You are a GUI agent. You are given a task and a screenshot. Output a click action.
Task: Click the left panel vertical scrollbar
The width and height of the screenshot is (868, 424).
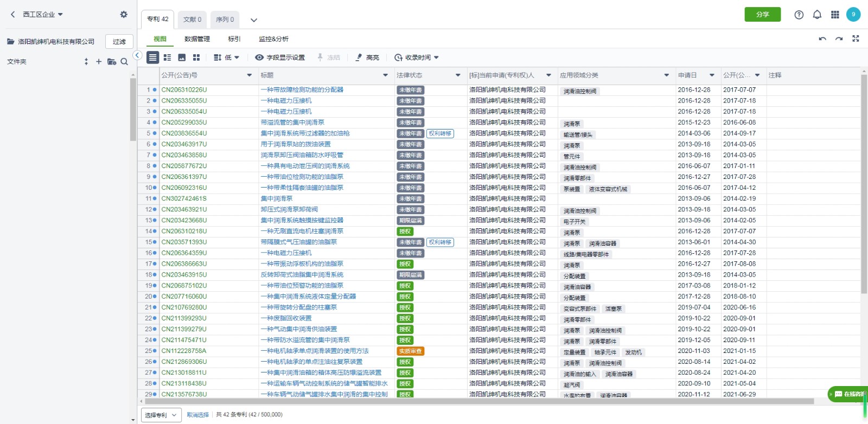[133, 109]
